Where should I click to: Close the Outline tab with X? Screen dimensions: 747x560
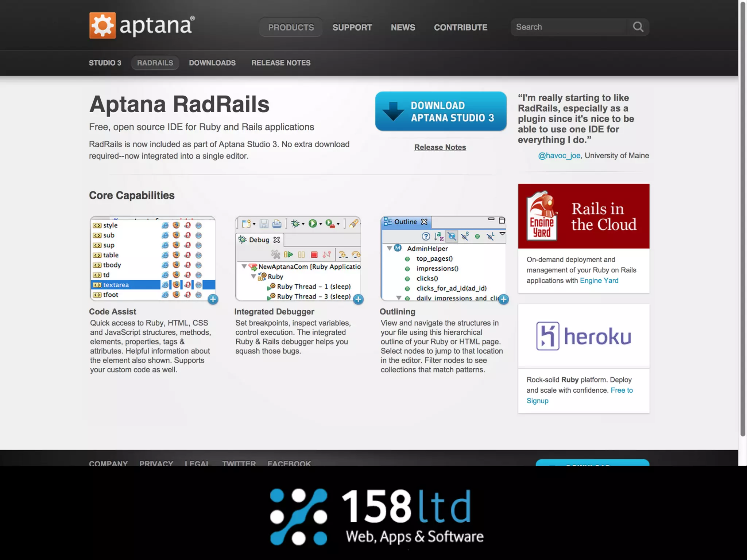424,222
